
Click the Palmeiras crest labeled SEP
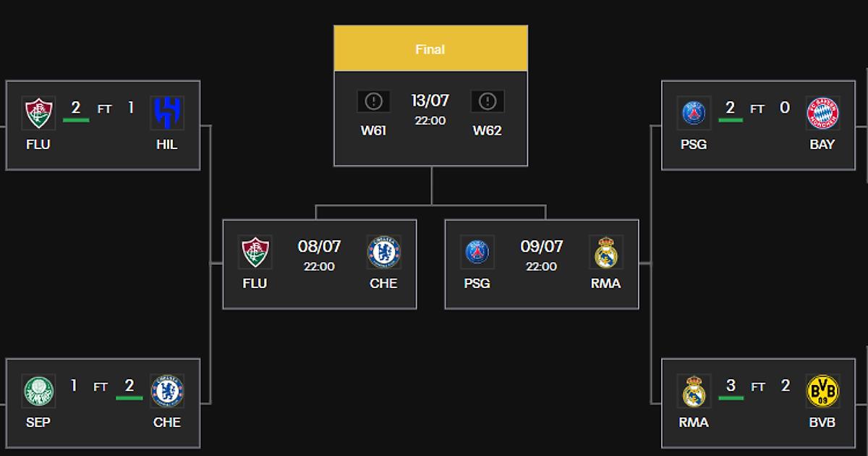pyautogui.click(x=38, y=391)
